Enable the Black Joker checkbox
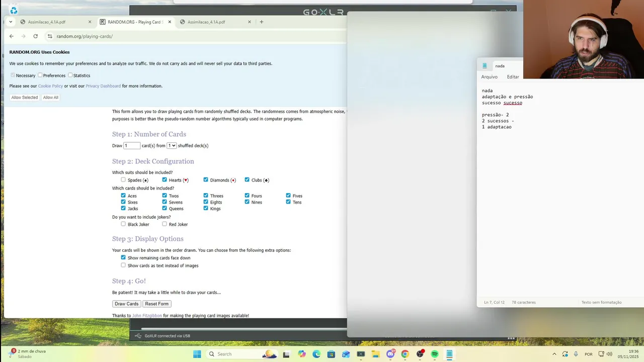This screenshot has width=644, height=362. (x=123, y=224)
